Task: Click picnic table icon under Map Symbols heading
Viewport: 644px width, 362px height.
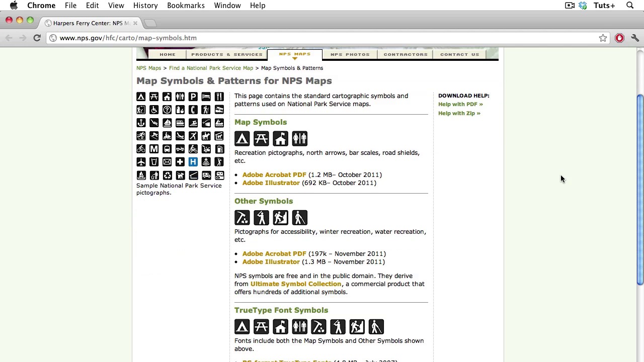Action: [261, 139]
